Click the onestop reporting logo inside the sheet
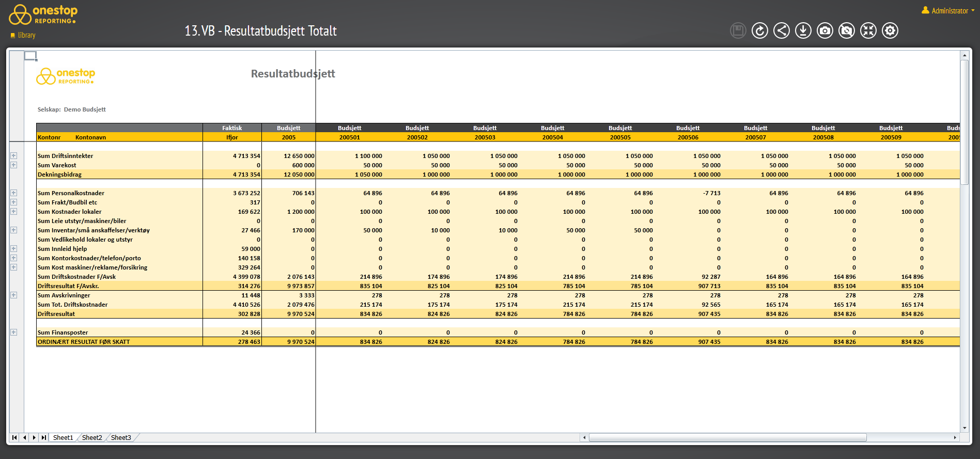Screen dimensions: 980x459 (x=66, y=76)
